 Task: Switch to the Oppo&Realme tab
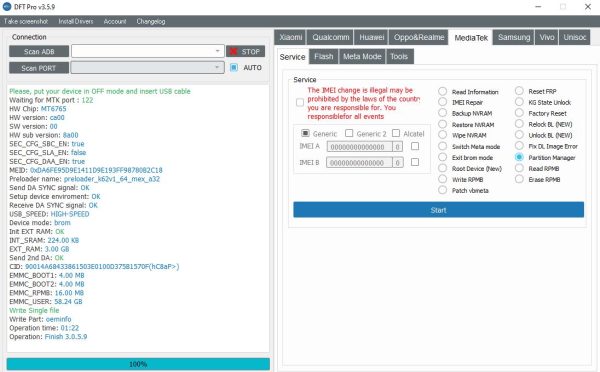[419, 37]
